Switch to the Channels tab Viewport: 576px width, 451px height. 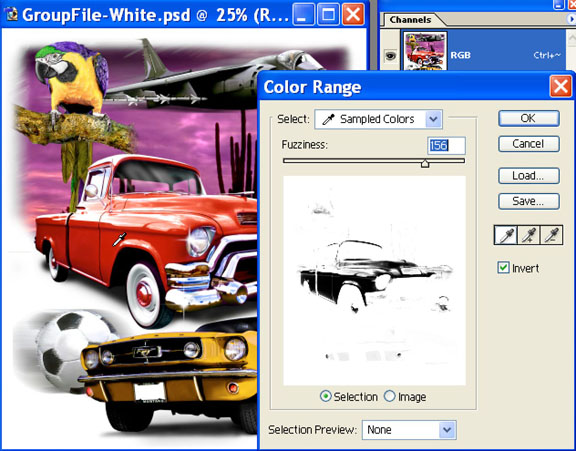pos(410,19)
